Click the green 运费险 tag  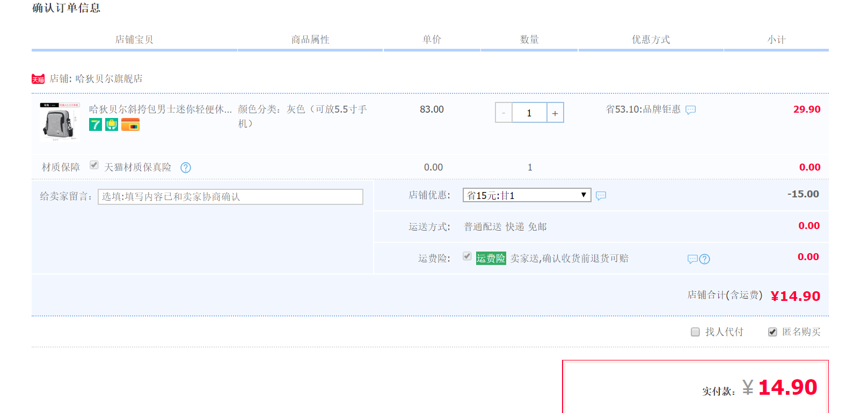(491, 259)
